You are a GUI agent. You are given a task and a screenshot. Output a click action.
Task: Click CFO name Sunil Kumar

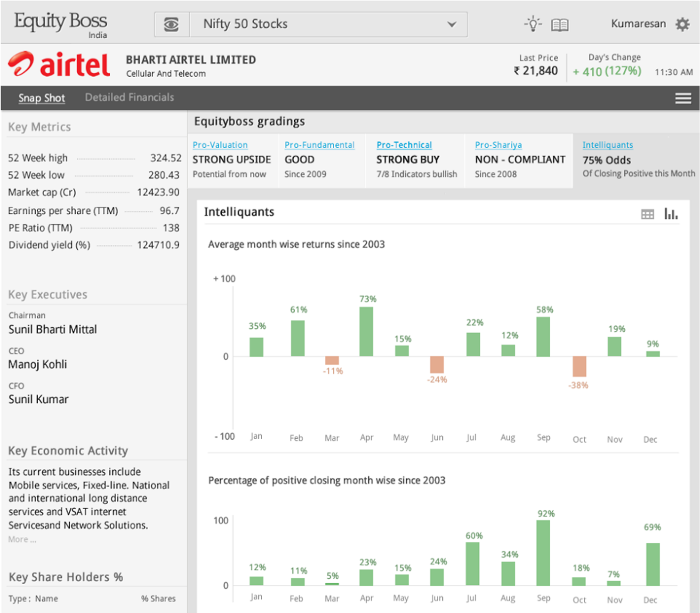(x=39, y=399)
